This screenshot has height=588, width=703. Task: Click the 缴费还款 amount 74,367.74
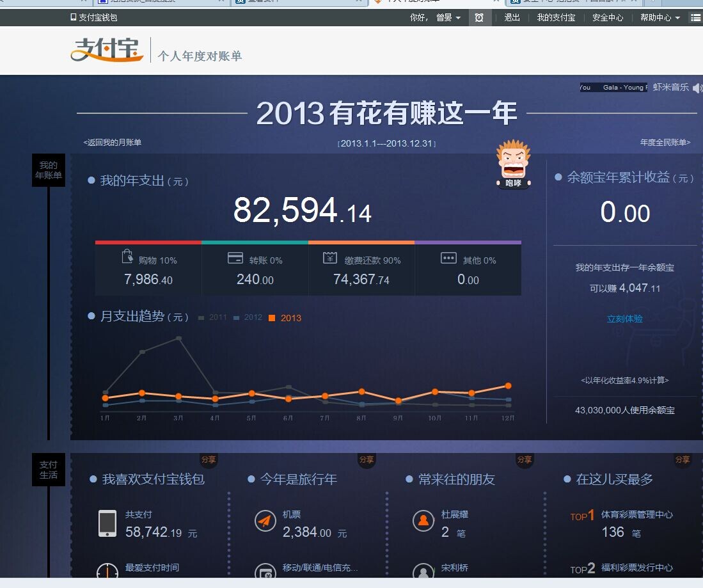361,280
